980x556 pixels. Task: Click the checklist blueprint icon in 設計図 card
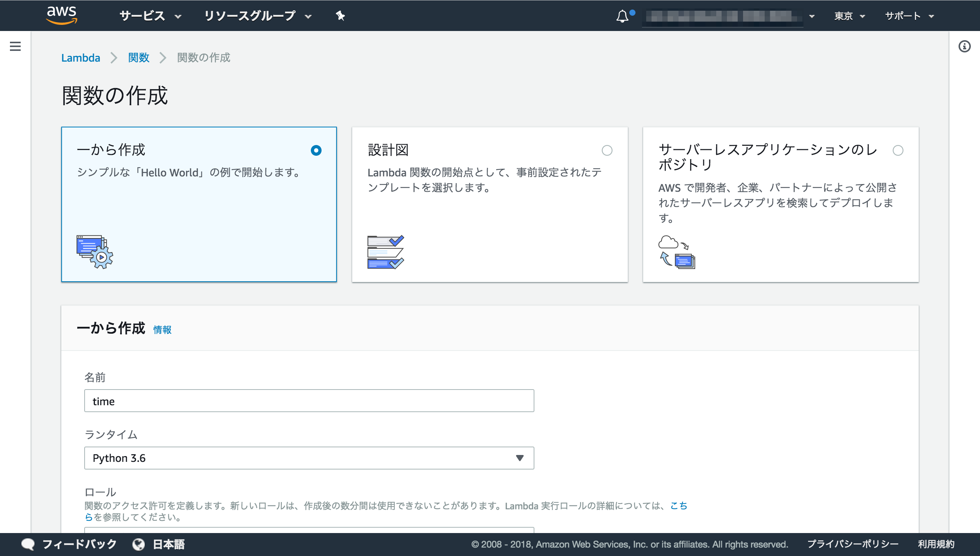[x=385, y=252]
